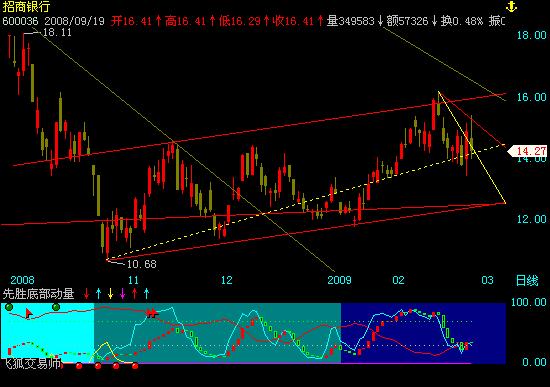Click the 日线 period label
The image size is (550, 387).
coord(526,281)
